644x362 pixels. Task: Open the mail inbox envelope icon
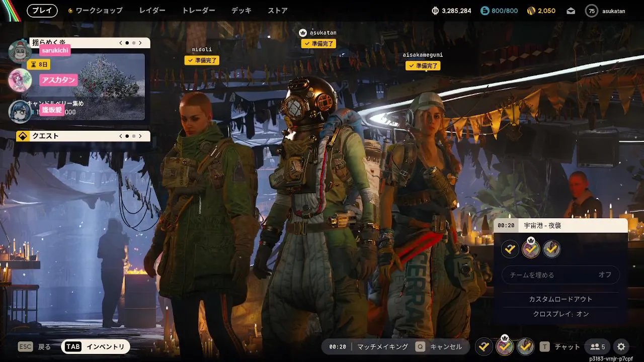(571, 11)
